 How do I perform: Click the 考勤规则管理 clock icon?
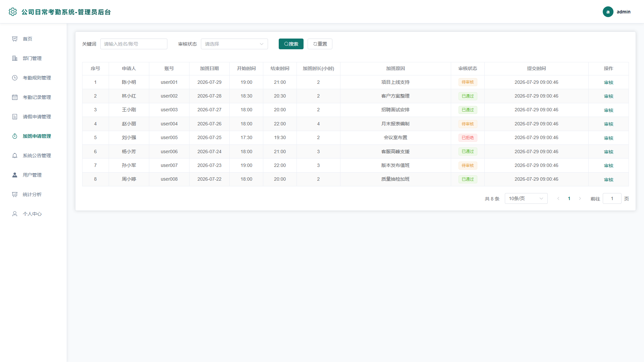point(15,78)
